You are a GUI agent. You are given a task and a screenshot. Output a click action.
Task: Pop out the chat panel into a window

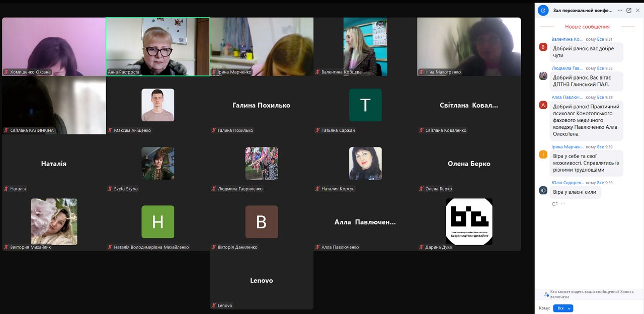tap(629, 10)
